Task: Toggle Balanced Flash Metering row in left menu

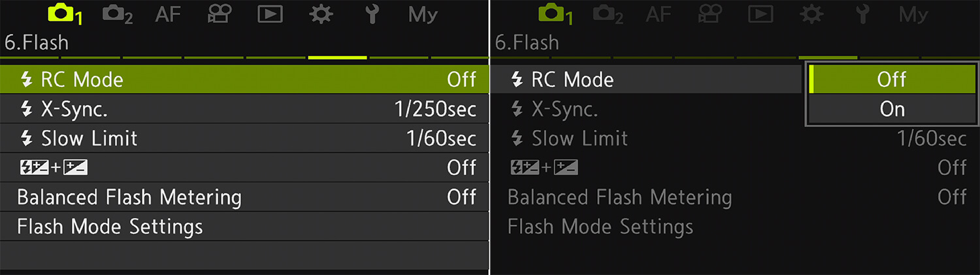Action: click(x=244, y=197)
